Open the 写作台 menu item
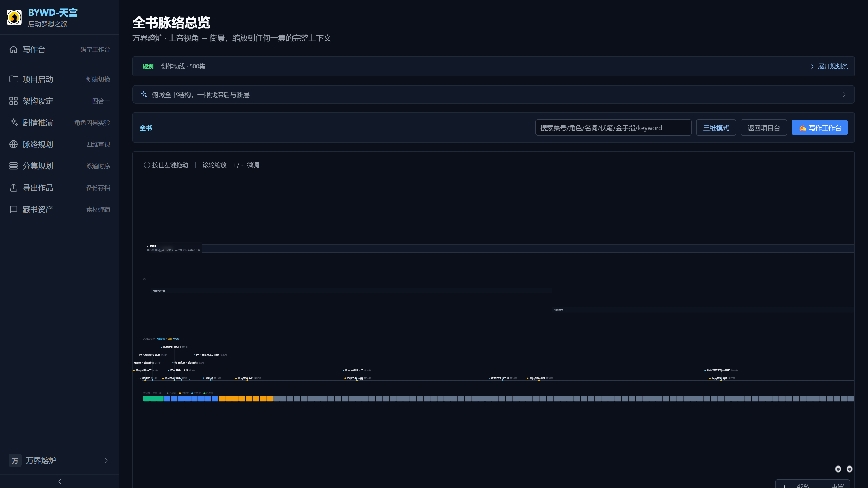This screenshot has width=868, height=488. 59,50
